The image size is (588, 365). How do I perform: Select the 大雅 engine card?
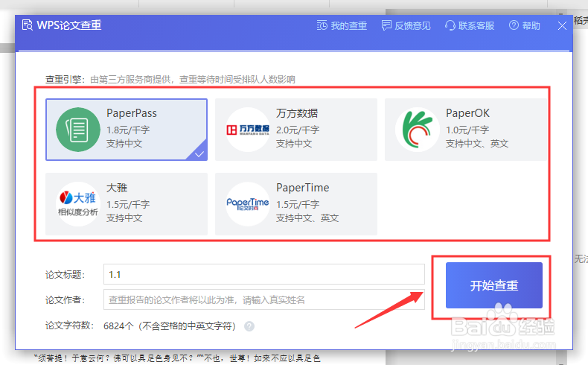127,204
